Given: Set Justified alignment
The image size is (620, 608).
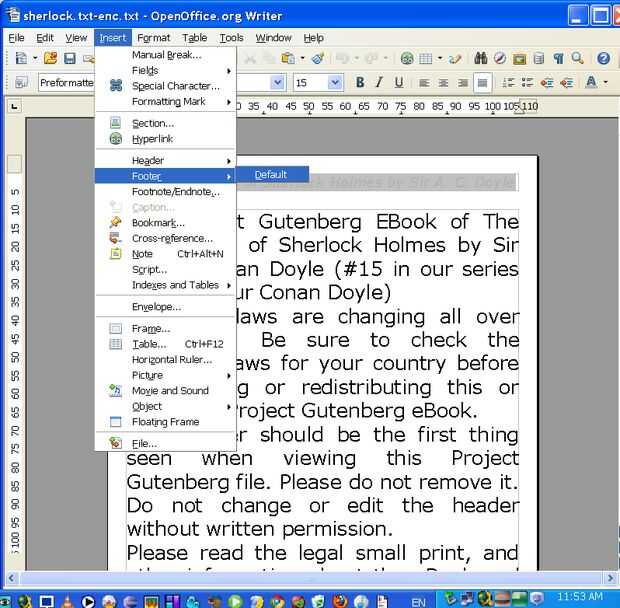Looking at the screenshot, I should (x=482, y=83).
